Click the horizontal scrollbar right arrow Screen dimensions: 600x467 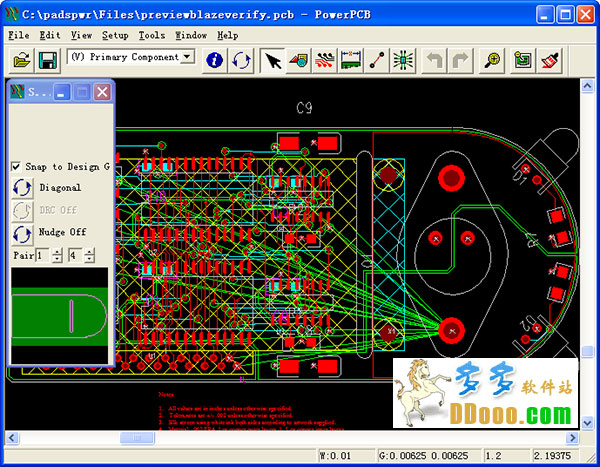(572, 438)
